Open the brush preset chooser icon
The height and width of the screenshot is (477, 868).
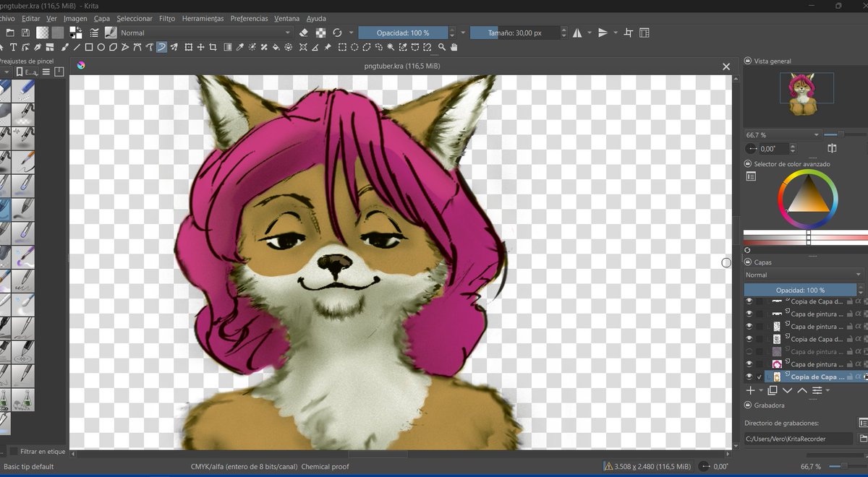[x=111, y=33]
